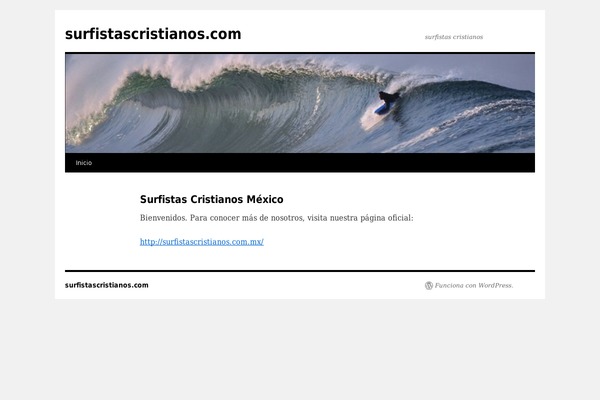Open the Inicio menu item
This screenshot has width=600, height=400.
[84, 163]
